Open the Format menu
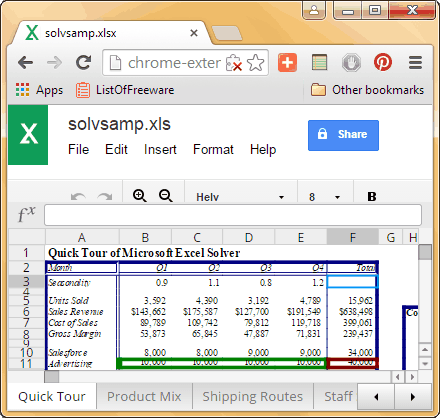440x418 pixels. pos(213,149)
